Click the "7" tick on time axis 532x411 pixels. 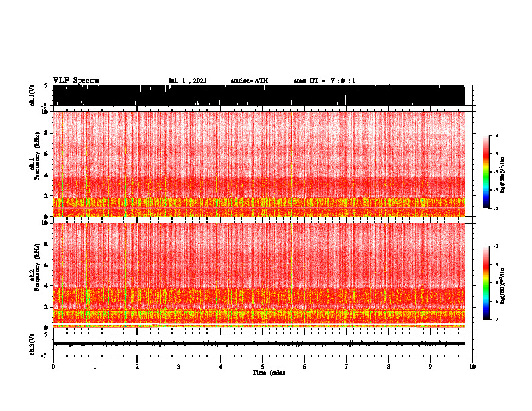point(347,367)
